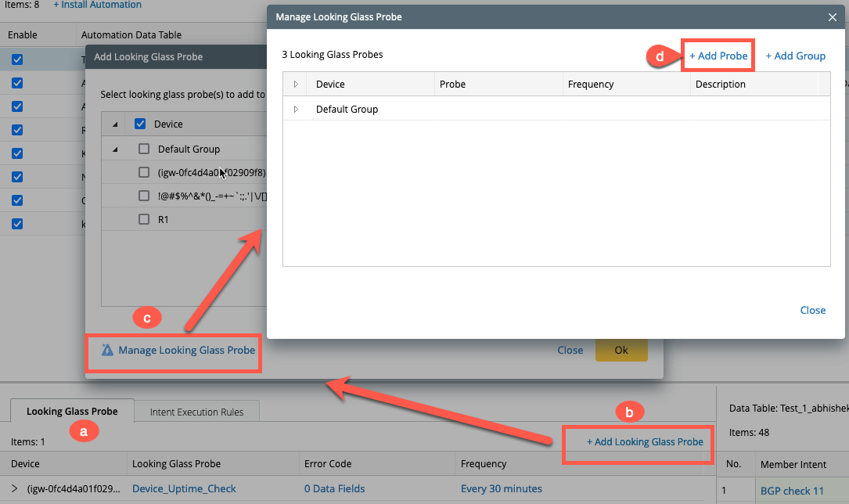Open + Add Looking Glass Probe

[645, 441]
